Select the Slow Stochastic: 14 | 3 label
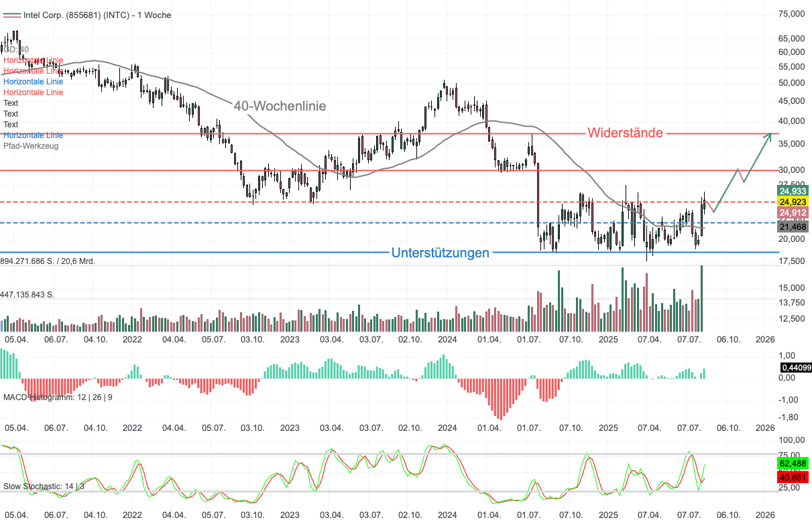The height and width of the screenshot is (524, 812). pos(44,486)
